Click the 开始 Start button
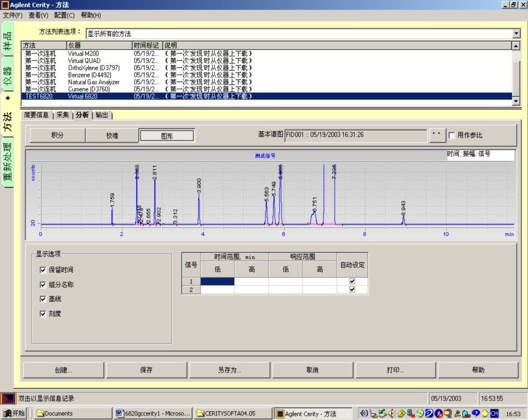 tap(13, 413)
